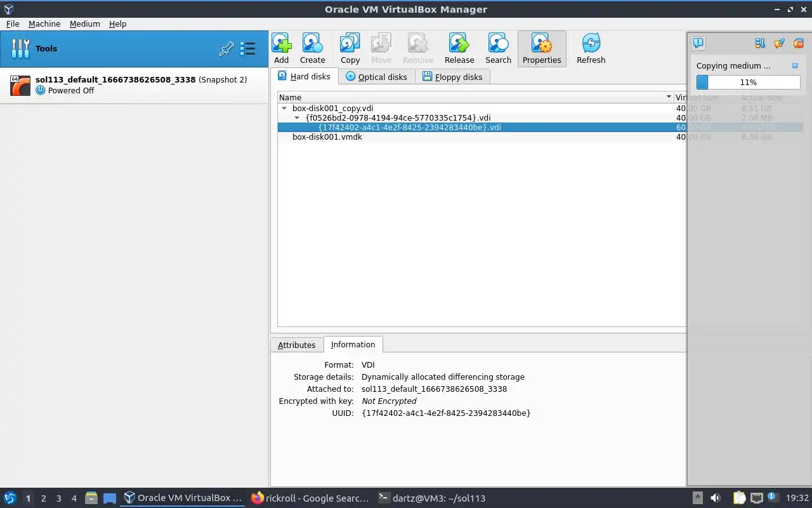Collapse the {f0526bd2-...}.vdi tree node
The width and height of the screenshot is (812, 508).
click(297, 118)
